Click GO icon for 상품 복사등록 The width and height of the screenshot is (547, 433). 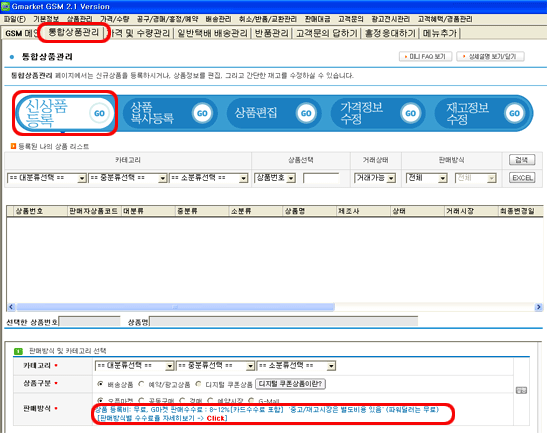coord(202,113)
